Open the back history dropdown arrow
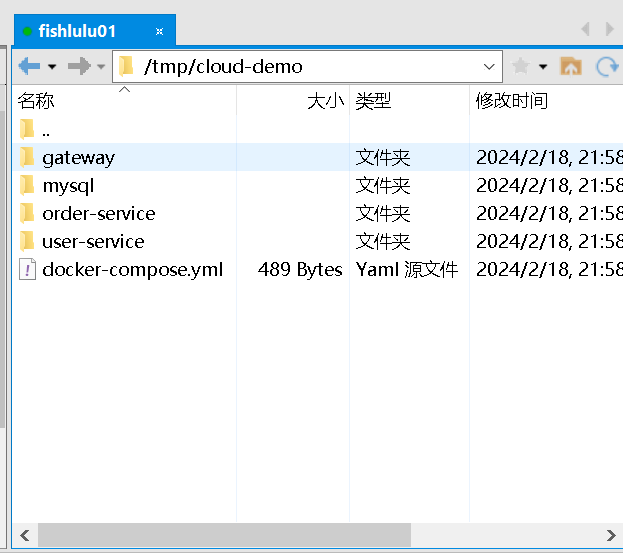The width and height of the screenshot is (623, 553). [x=51, y=67]
